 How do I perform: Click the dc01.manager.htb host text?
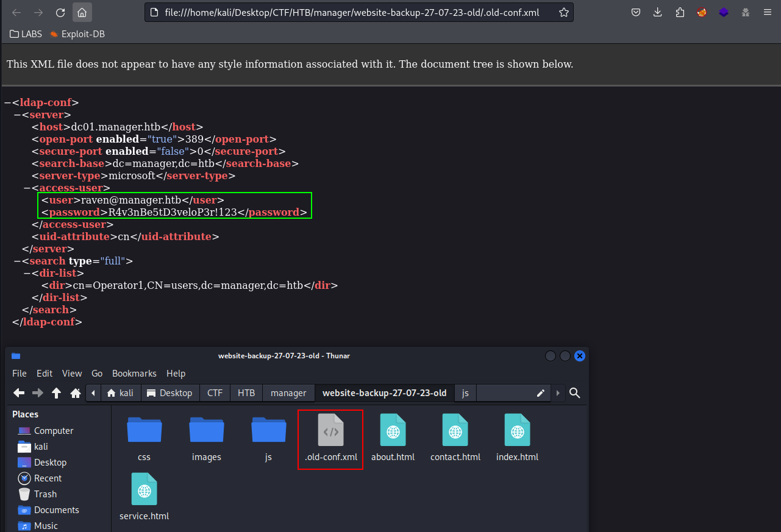tap(116, 127)
